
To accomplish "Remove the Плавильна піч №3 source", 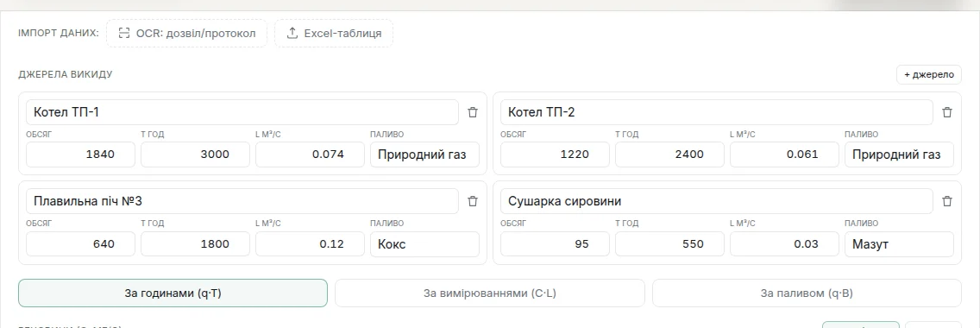I will click(x=473, y=201).
